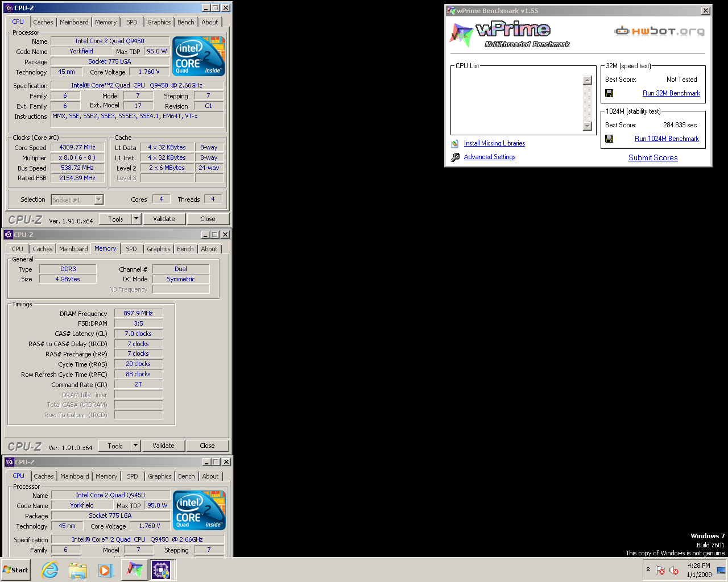Click Validate in middle CPU-Z window
This screenshot has width=728, height=582.
coord(163,446)
